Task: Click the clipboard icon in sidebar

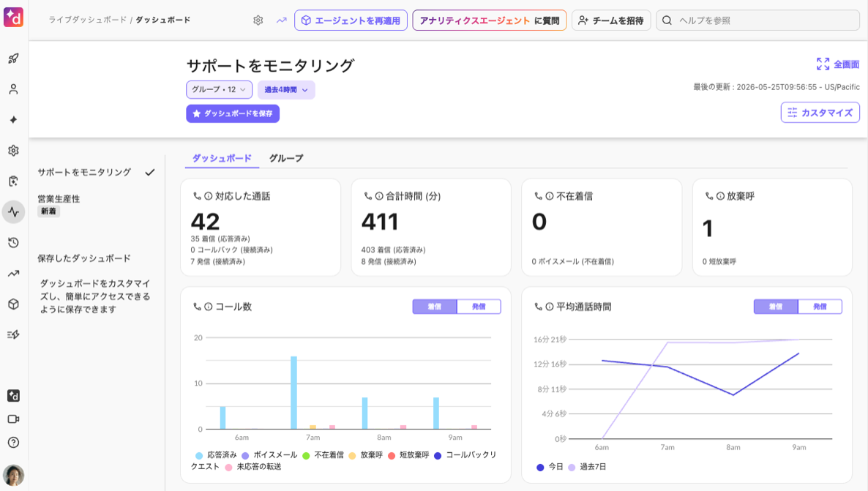Action: click(x=13, y=181)
